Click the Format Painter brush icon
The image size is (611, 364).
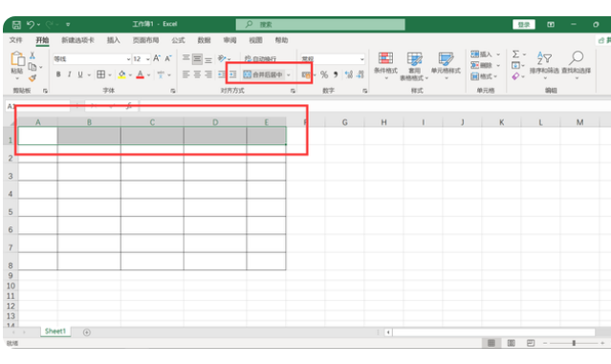click(33, 78)
